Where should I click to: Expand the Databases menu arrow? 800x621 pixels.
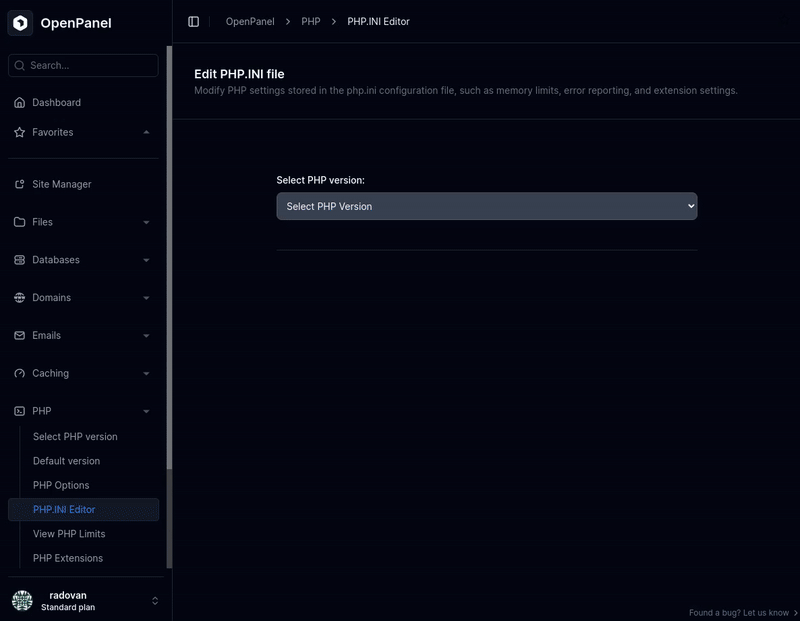coord(146,260)
